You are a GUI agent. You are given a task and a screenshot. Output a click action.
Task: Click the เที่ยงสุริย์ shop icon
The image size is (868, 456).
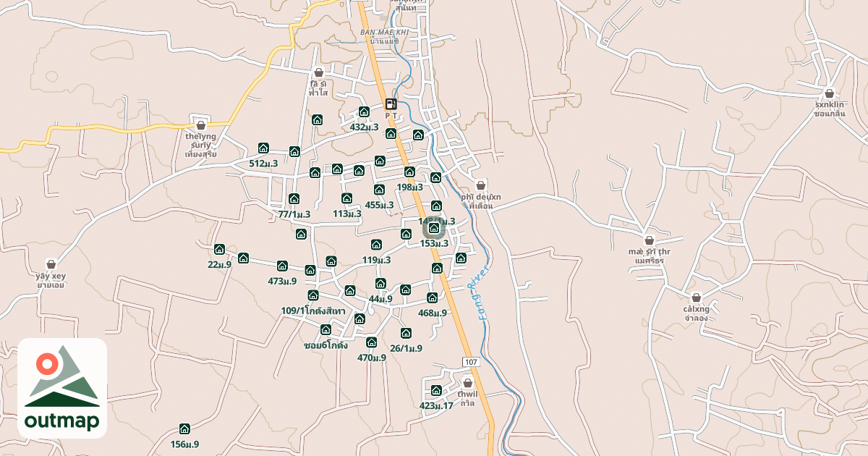tap(201, 124)
